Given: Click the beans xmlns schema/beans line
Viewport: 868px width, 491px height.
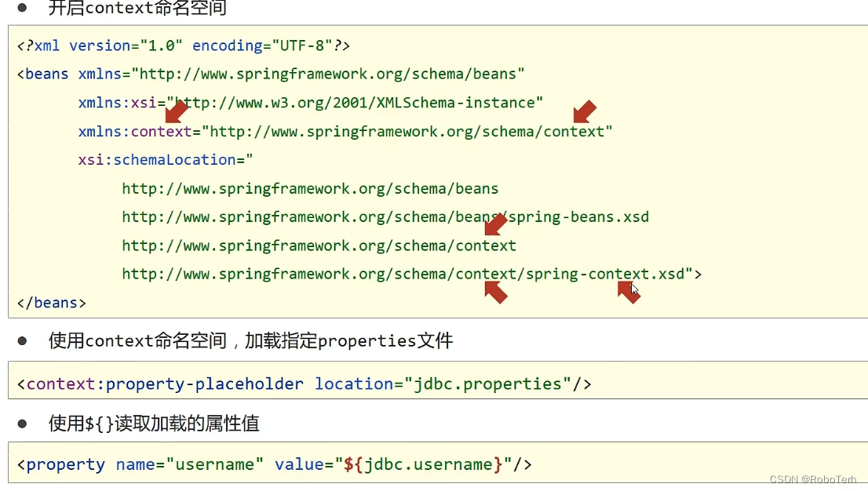Looking at the screenshot, I should pyautogui.click(x=271, y=75).
